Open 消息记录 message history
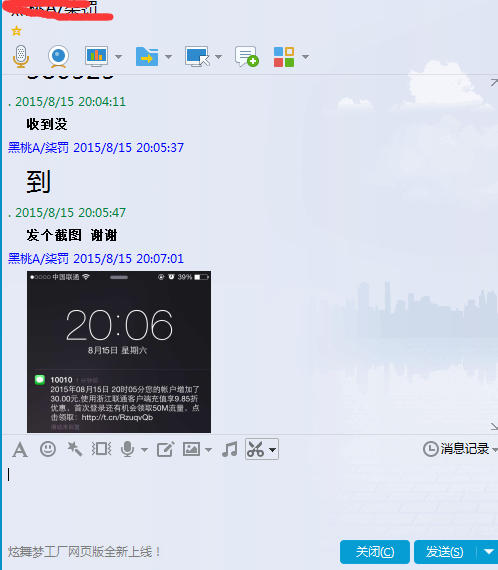Screen dimensions: 498x570 pos(460,449)
